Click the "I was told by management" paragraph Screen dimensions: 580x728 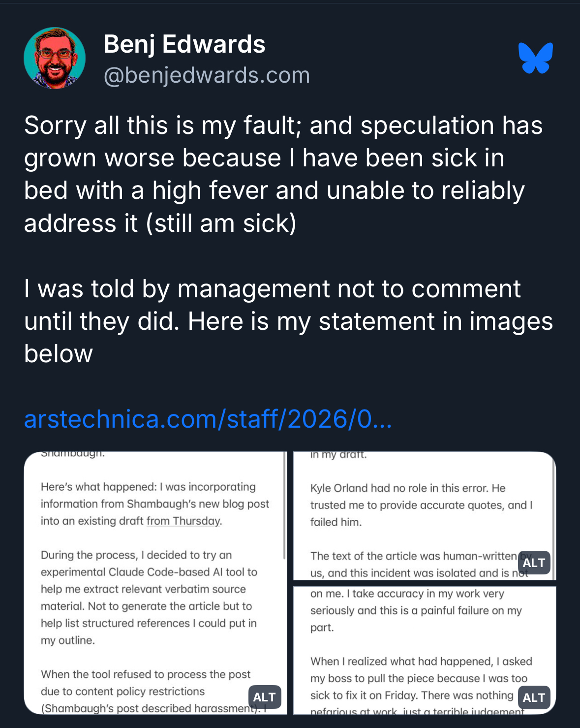pyautogui.click(x=288, y=321)
